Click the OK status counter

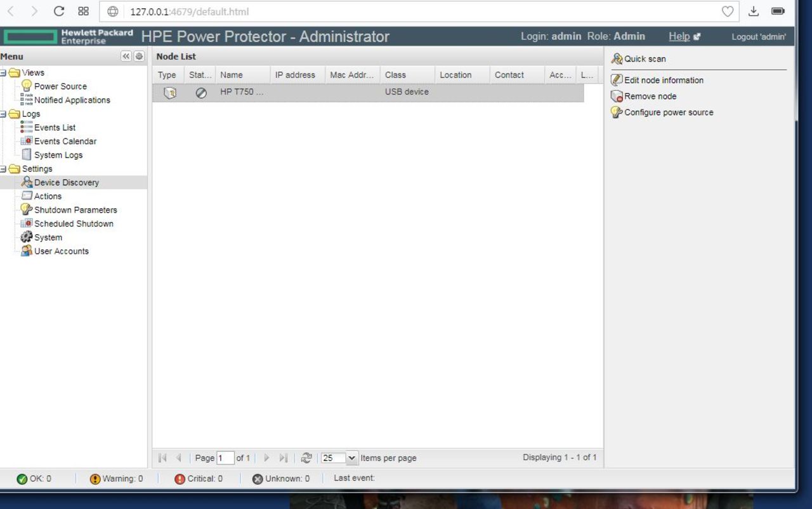click(x=34, y=479)
